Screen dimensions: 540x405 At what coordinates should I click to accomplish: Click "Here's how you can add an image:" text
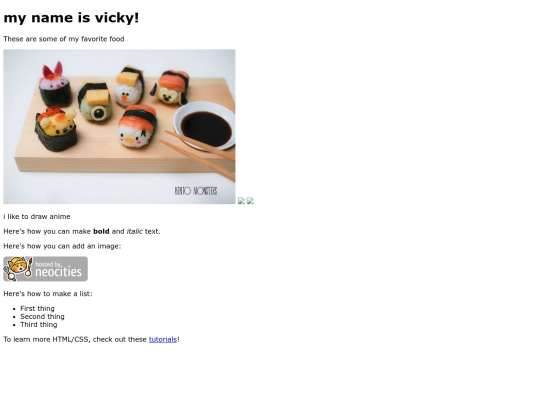62,246
